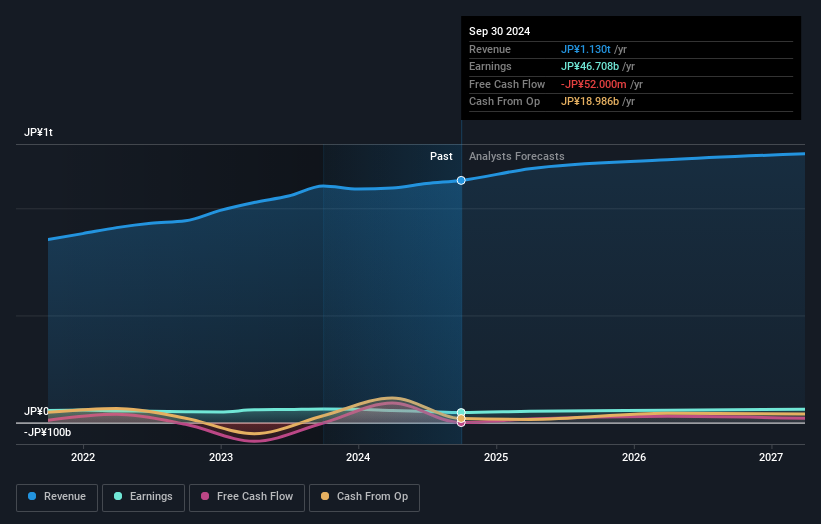
Task: Click the Earnings row label in tooltip
Action: pos(490,66)
